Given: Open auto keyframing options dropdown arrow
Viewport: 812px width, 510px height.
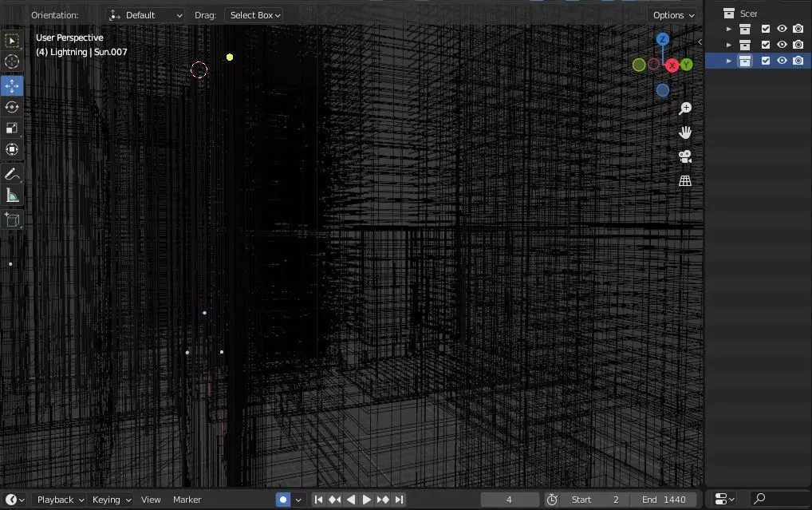Looking at the screenshot, I should point(298,500).
